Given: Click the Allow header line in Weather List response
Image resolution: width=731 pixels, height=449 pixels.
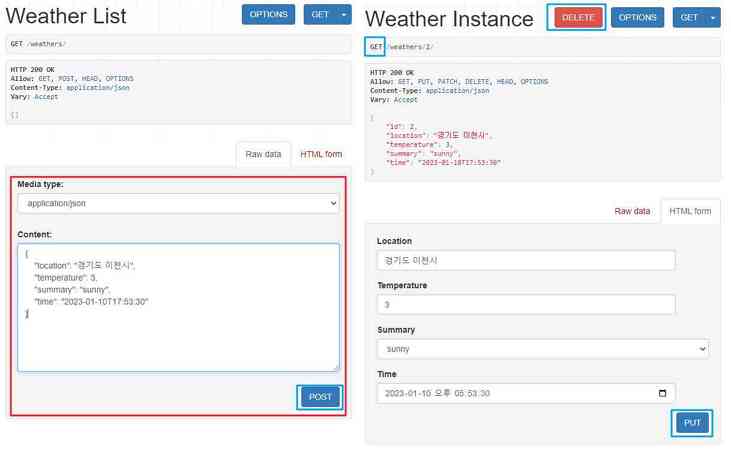Looking at the screenshot, I should click(x=72, y=78).
